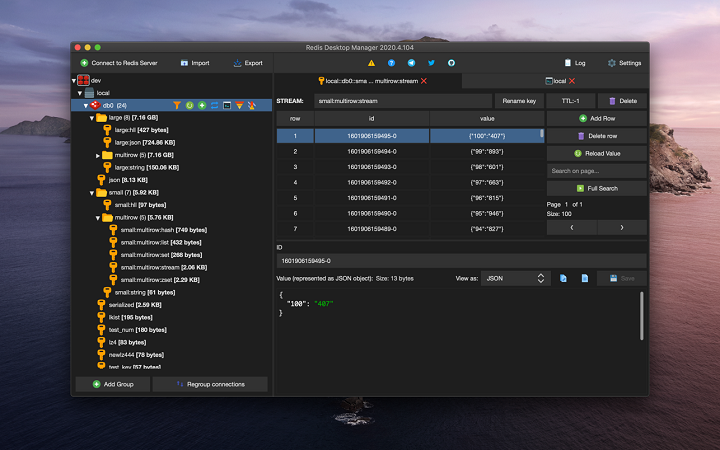This screenshot has width=720, height=450.
Task: Click the Add Group button
Action: 112,384
